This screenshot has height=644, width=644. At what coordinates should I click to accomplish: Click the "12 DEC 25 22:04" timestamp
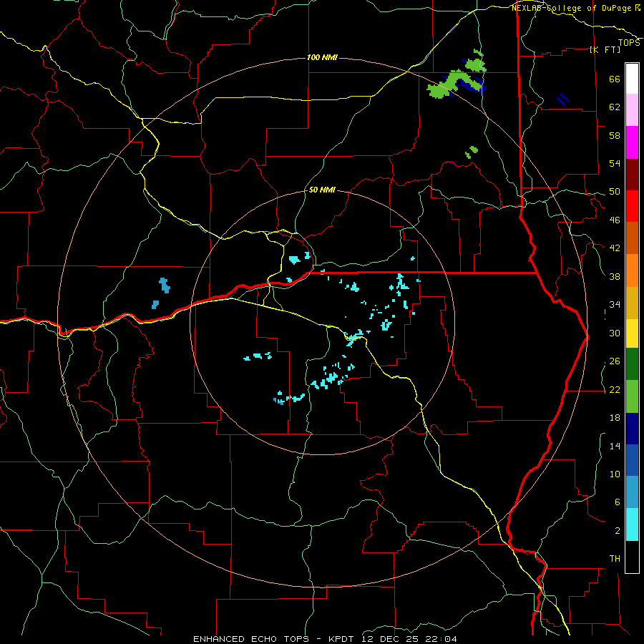point(409,639)
